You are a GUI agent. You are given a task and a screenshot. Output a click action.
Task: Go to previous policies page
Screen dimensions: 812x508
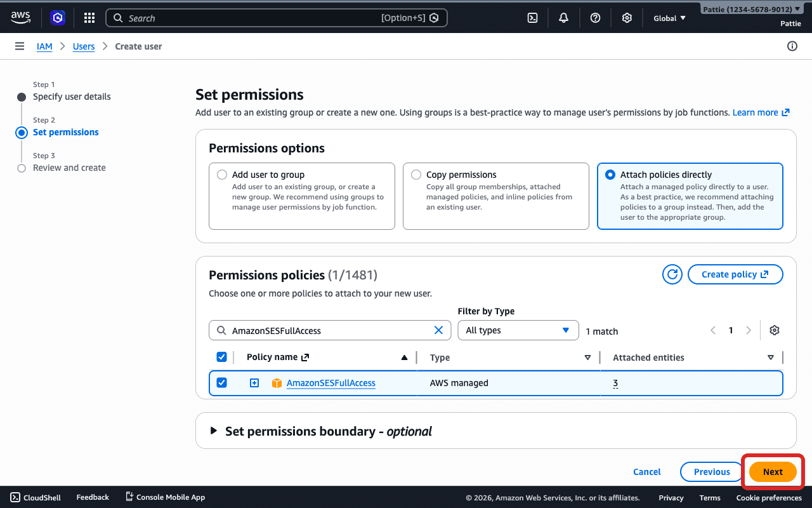713,330
